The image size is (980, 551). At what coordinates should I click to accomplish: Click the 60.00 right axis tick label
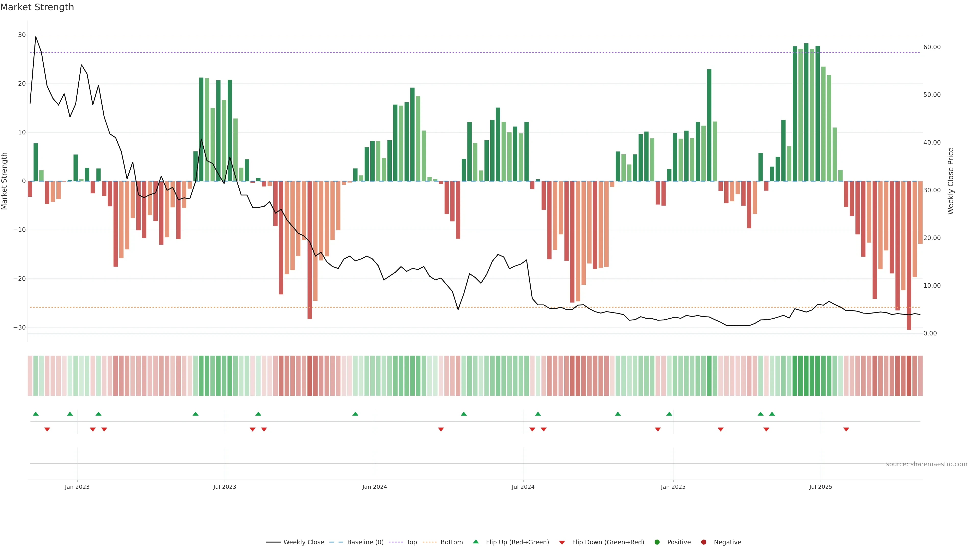932,47
